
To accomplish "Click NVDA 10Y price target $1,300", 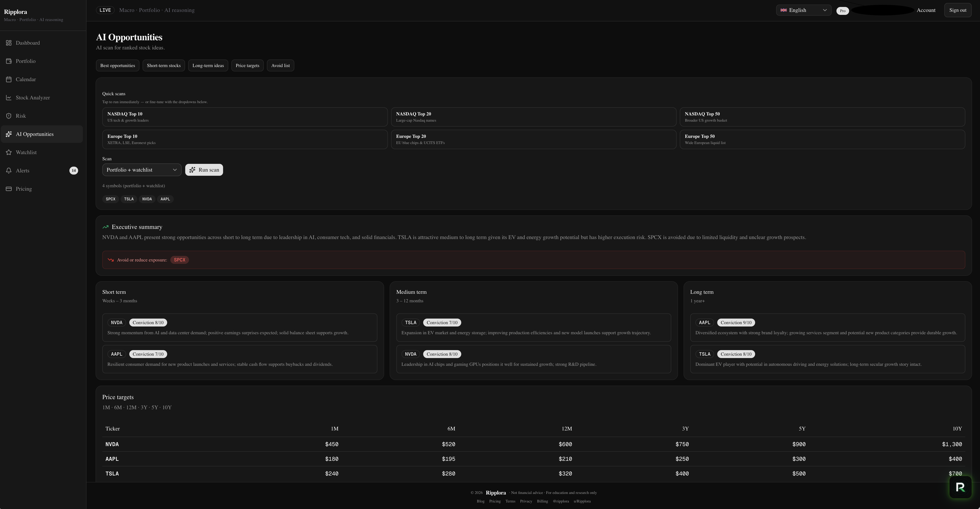I will (x=952, y=444).
